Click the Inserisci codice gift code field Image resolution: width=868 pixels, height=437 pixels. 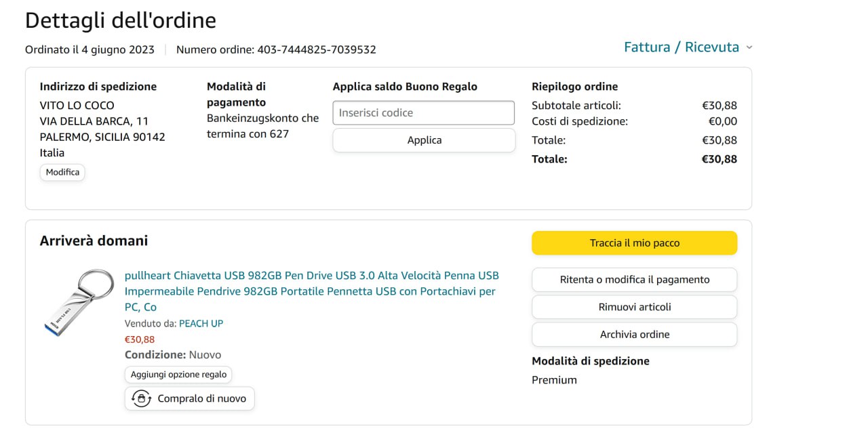(423, 113)
